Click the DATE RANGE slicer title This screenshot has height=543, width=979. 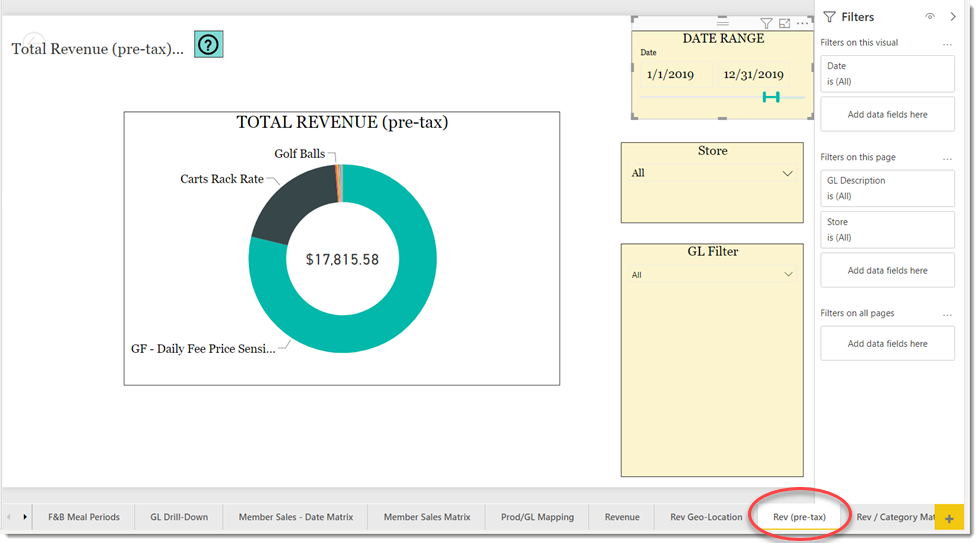click(723, 39)
